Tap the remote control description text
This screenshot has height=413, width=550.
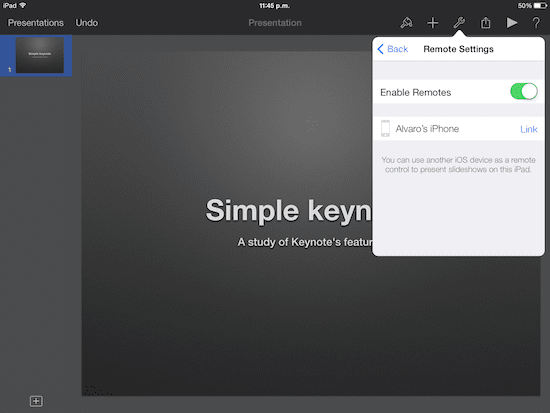point(458,165)
